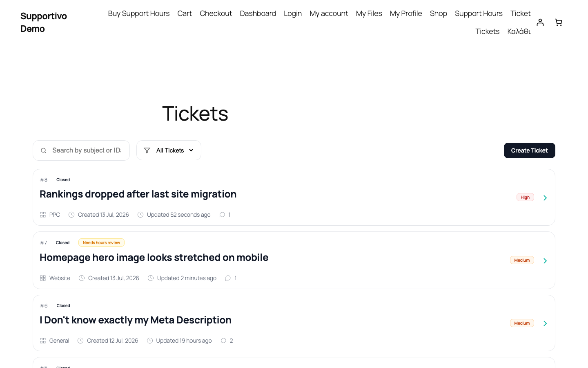Click the filter funnel icon
The height and width of the screenshot is (368, 588).
(x=147, y=150)
